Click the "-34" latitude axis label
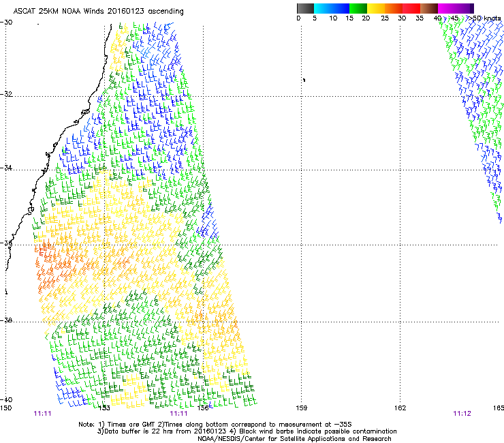 coord(6,168)
